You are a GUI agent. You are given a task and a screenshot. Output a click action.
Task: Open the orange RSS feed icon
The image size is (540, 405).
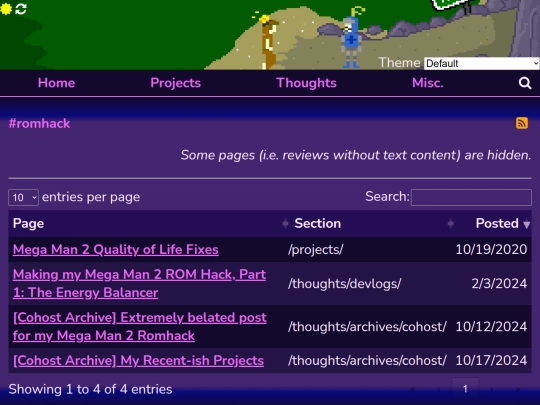click(522, 123)
